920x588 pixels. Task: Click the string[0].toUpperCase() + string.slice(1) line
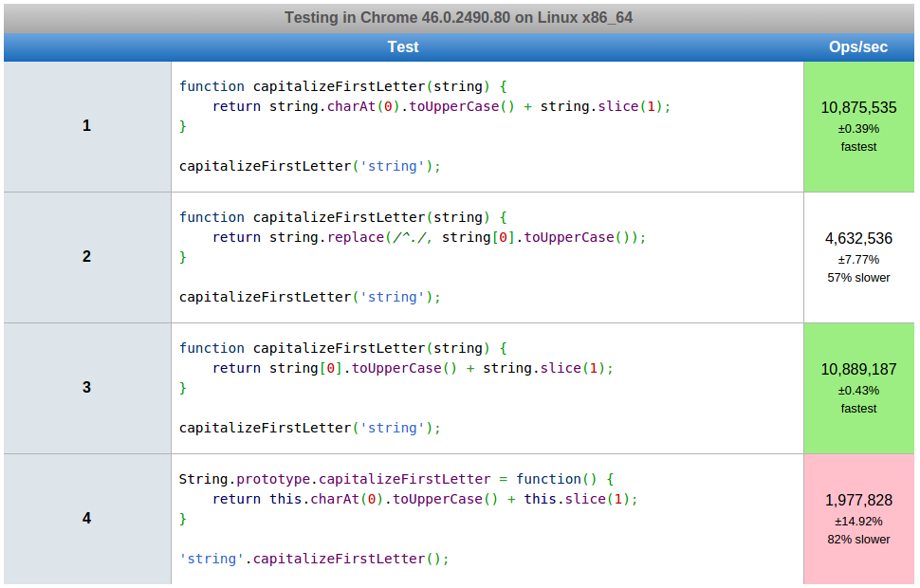coord(413,368)
